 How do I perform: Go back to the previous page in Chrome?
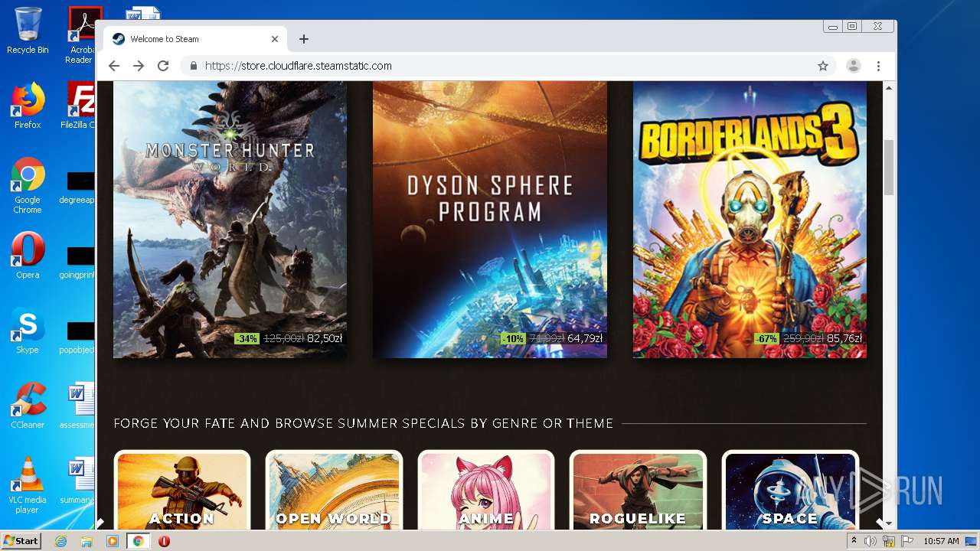click(x=114, y=66)
